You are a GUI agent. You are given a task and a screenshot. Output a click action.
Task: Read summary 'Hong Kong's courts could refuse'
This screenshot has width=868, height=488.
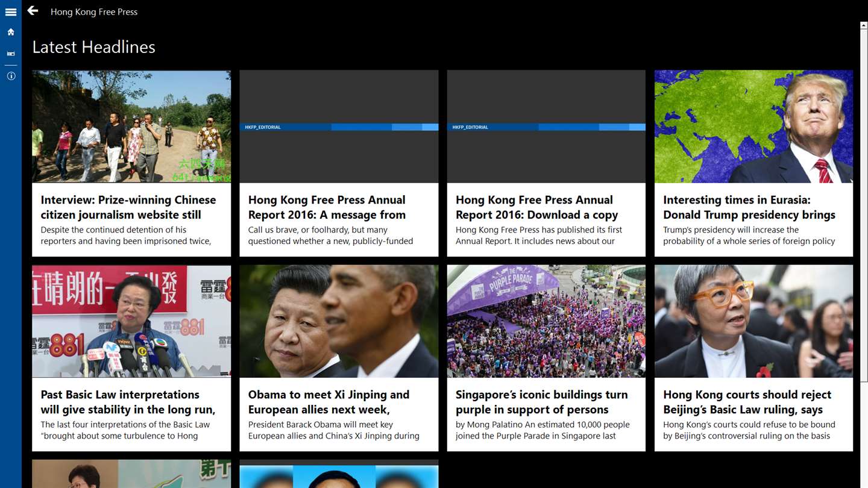(x=749, y=430)
